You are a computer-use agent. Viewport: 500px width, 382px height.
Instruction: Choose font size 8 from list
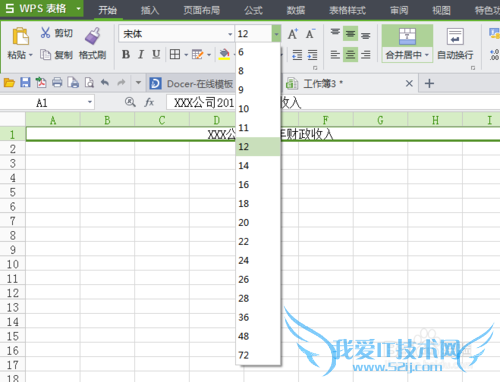pos(258,71)
